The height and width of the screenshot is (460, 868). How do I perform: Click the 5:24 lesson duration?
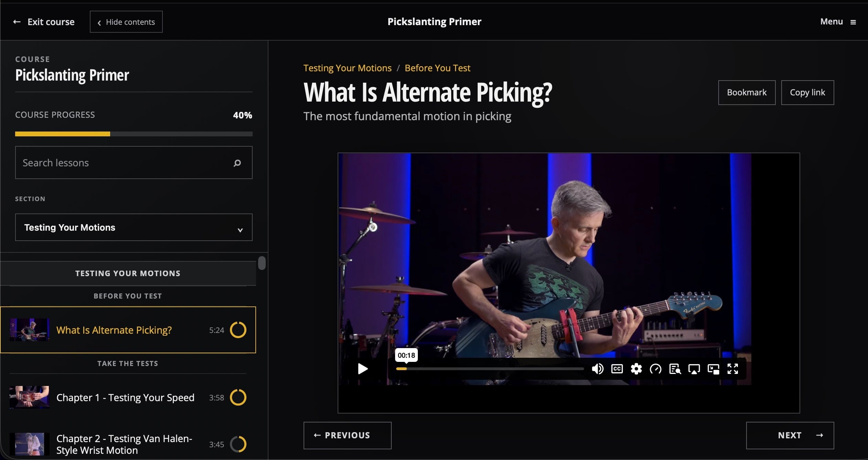(216, 330)
